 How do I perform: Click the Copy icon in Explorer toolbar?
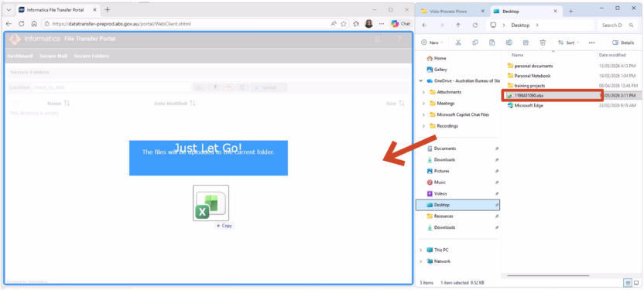[x=475, y=43]
